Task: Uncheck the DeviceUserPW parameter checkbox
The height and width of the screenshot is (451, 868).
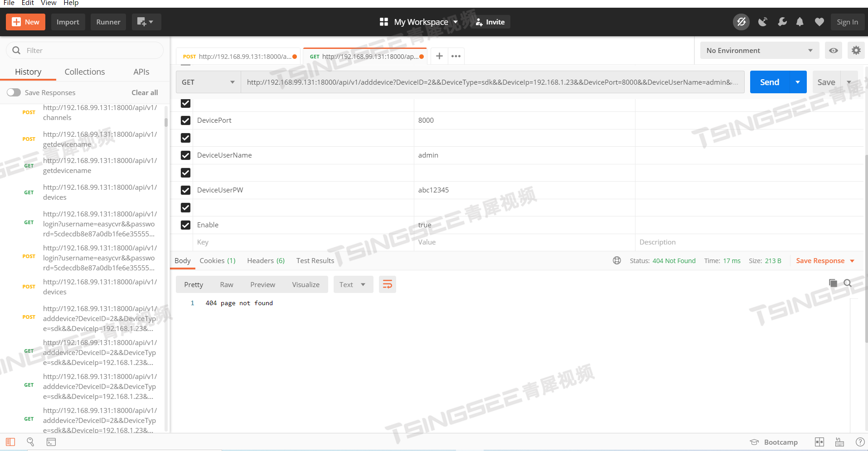Action: coord(185,190)
